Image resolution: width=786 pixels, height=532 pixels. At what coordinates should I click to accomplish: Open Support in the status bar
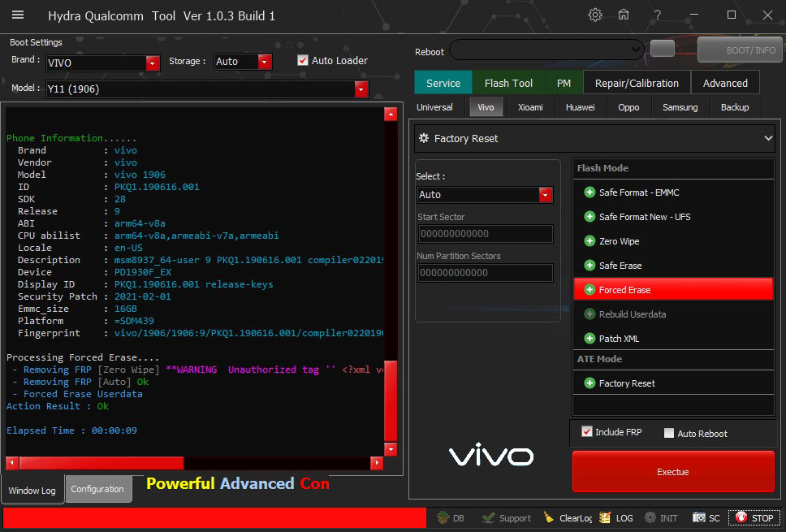click(506, 517)
